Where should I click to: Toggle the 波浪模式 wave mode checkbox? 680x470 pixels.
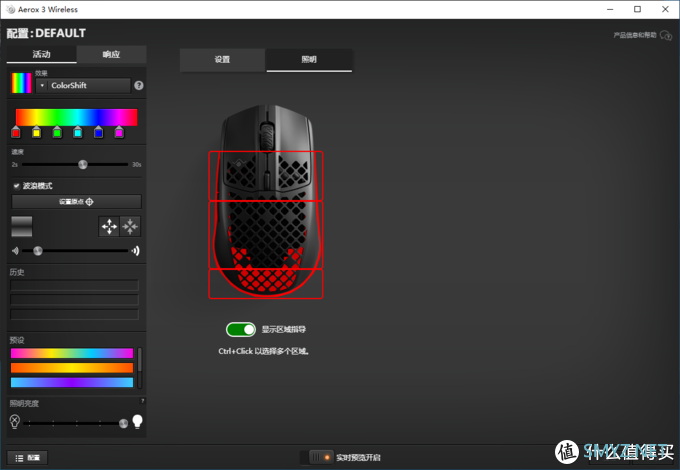pyautogui.click(x=16, y=186)
